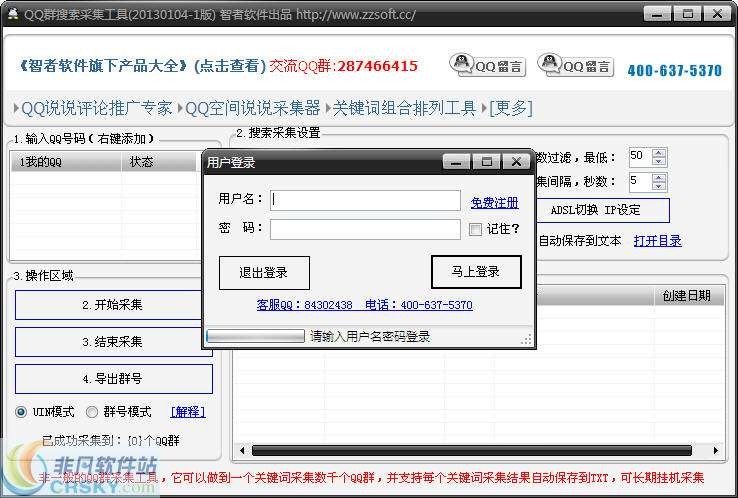Decrease the 间隔秒数 value with down arrow
Viewport: 738px width, 498px height.
[x=659, y=186]
